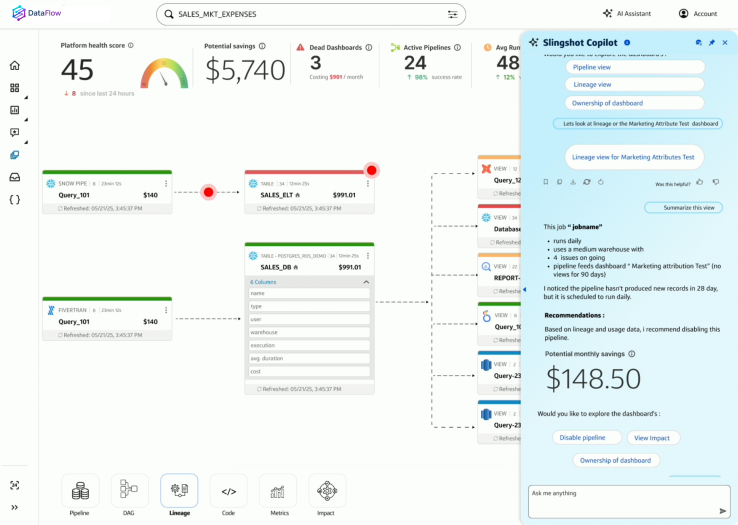Bookmark the Copilot response

pyautogui.click(x=545, y=182)
